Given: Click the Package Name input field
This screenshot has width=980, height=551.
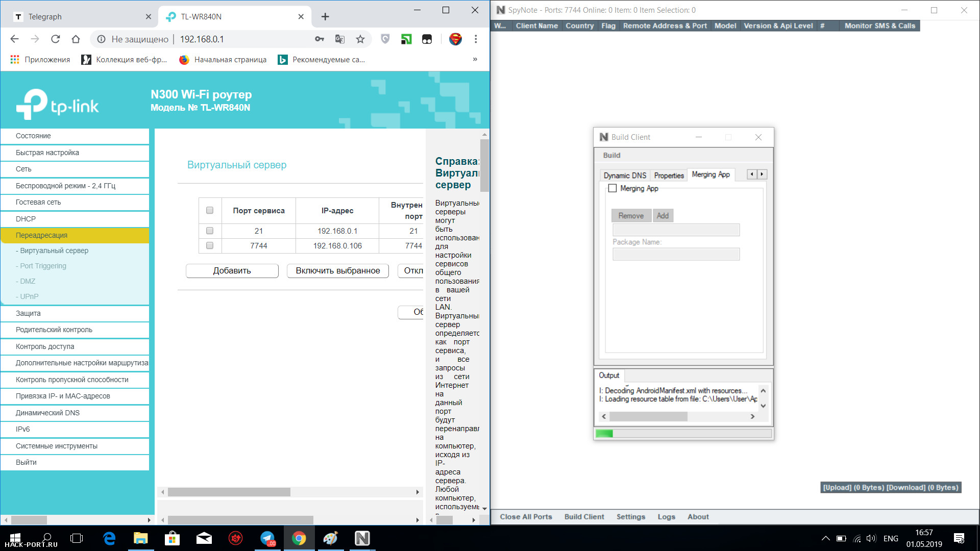Looking at the screenshot, I should pyautogui.click(x=676, y=254).
